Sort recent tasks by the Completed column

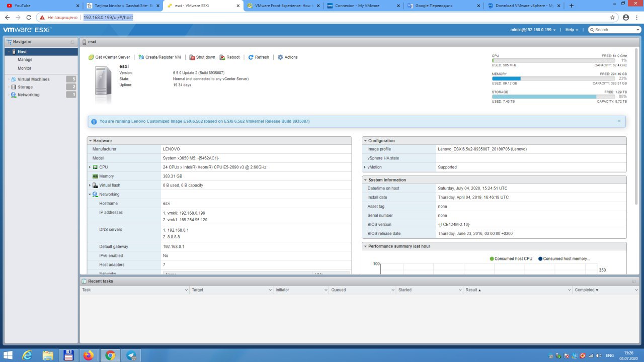click(x=606, y=290)
